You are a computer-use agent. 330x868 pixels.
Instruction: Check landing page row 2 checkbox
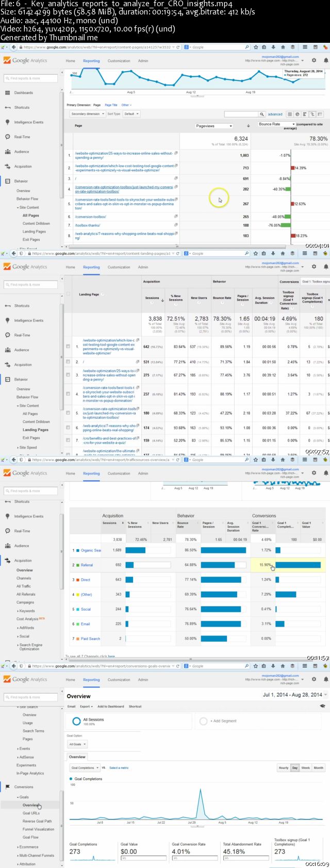coord(68,362)
